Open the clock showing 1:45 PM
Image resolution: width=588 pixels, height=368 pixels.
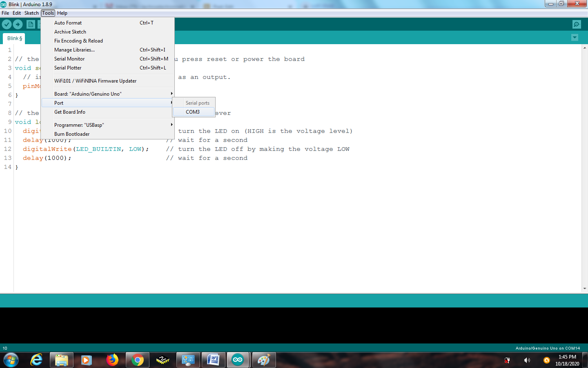(x=567, y=360)
